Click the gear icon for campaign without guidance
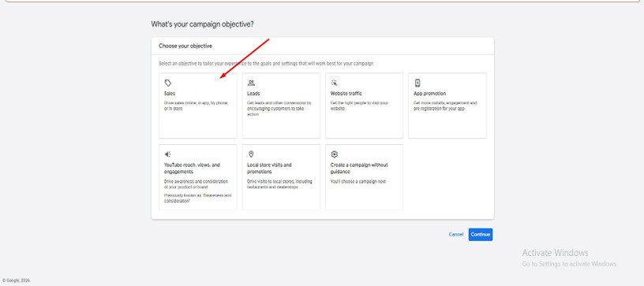Image resolution: width=644 pixels, height=286 pixels. click(335, 154)
